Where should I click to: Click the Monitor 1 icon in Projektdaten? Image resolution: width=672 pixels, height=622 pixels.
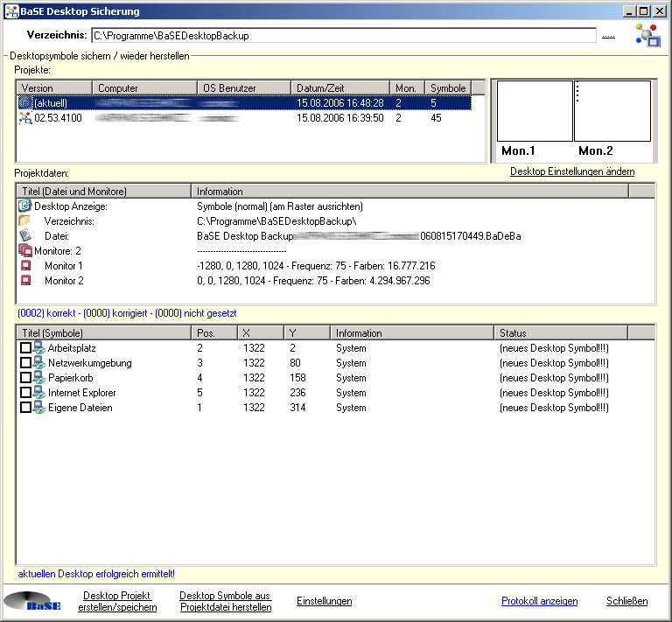(25, 266)
